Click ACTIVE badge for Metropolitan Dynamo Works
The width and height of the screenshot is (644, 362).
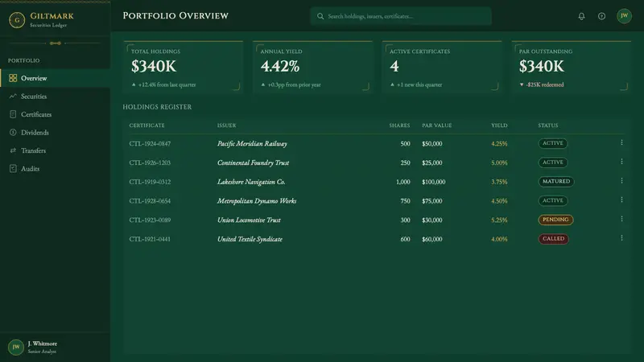tap(553, 200)
